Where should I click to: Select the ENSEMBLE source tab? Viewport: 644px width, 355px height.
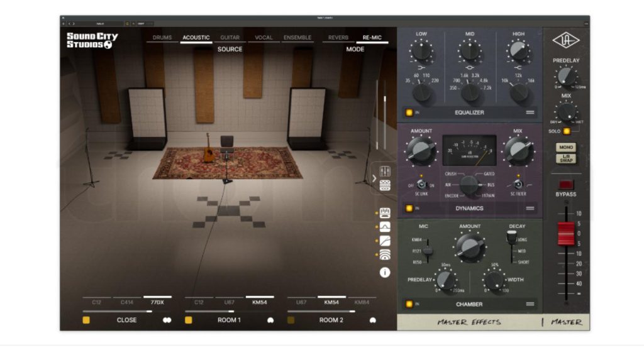[297, 37]
